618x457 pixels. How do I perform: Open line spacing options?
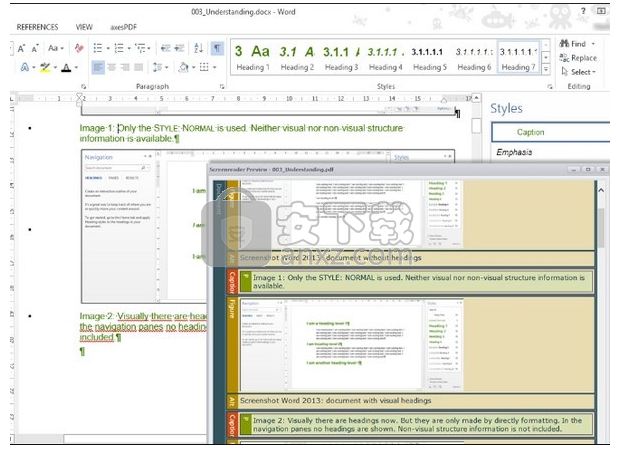point(160,67)
